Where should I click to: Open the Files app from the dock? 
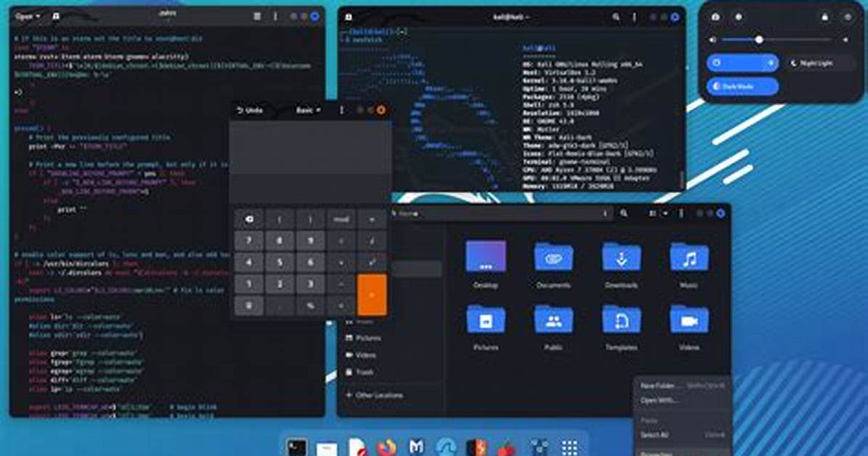[x=327, y=447]
